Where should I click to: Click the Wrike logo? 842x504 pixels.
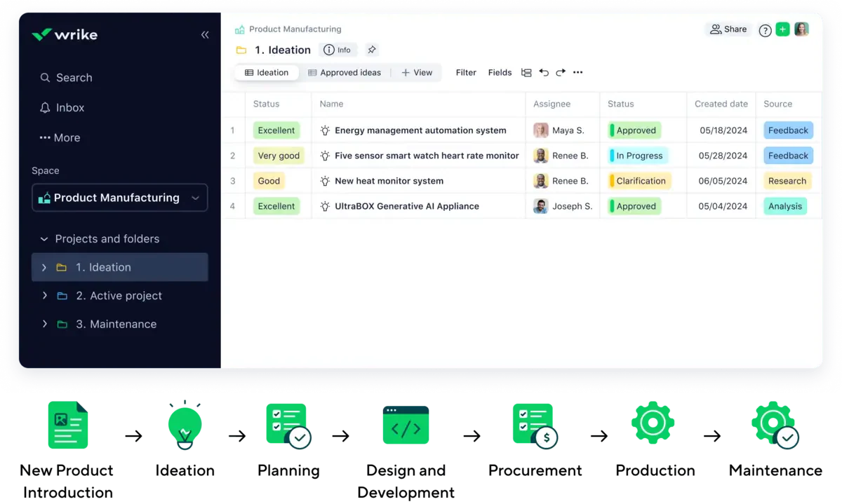coord(65,34)
